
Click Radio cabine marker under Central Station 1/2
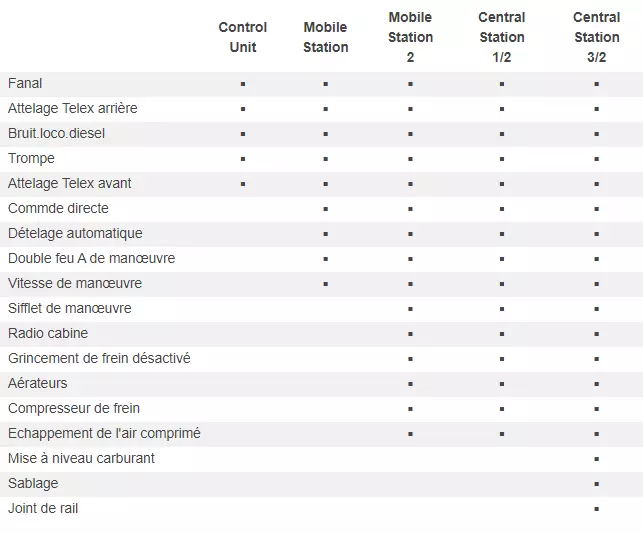click(x=502, y=334)
